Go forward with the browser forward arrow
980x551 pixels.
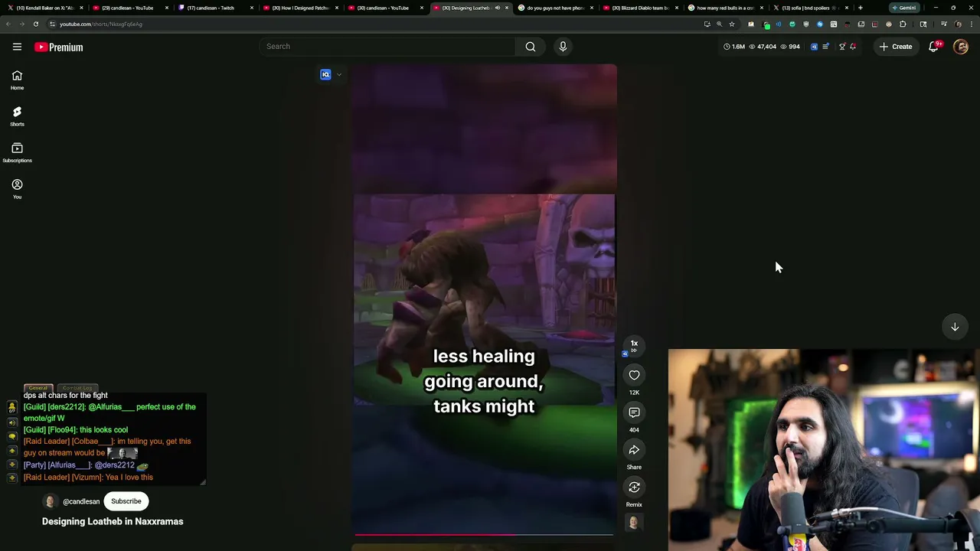click(x=21, y=24)
